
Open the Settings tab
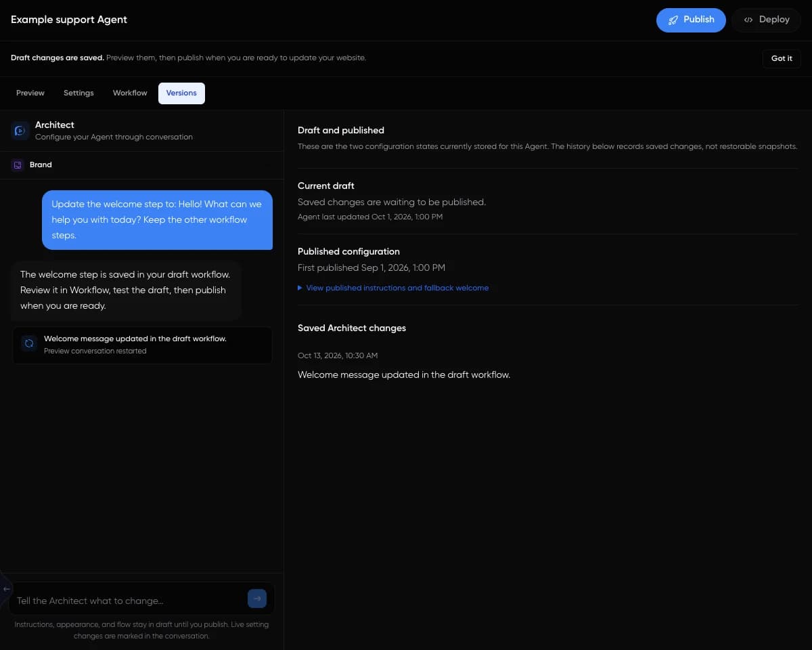78,93
